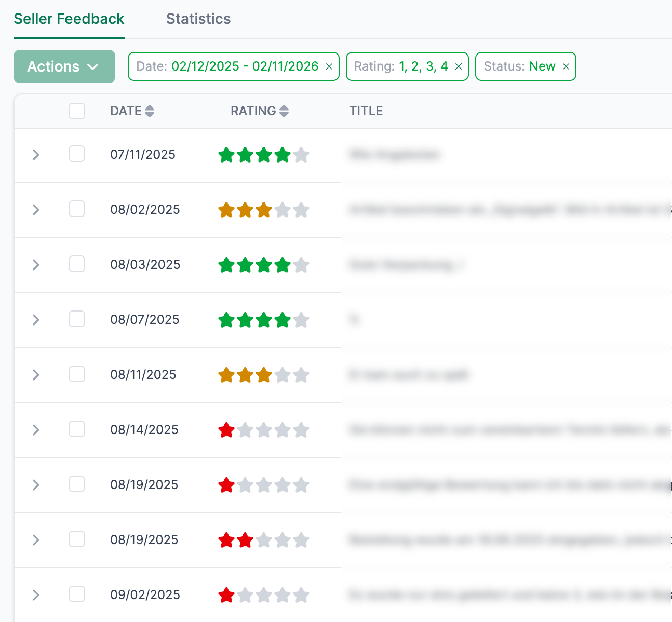Viewport: 672px width, 622px height.
Task: Check the checkbox on the 07/11/2025 feedback row
Action: 76,154
